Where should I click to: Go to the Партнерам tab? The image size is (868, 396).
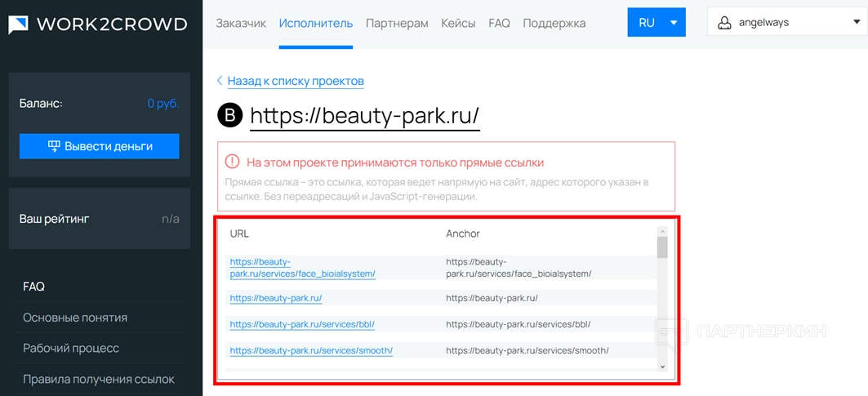tap(397, 23)
